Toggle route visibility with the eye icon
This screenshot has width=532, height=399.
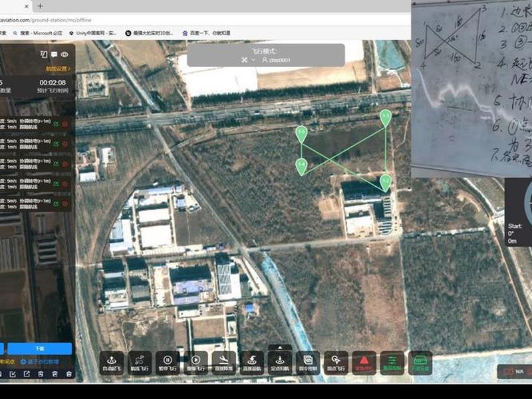65,55
